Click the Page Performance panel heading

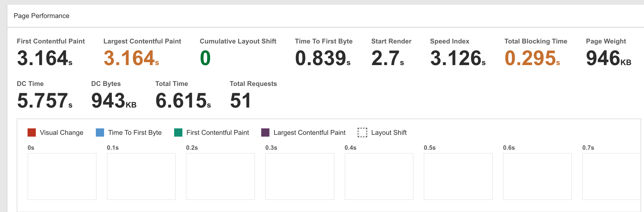pyautogui.click(x=41, y=16)
